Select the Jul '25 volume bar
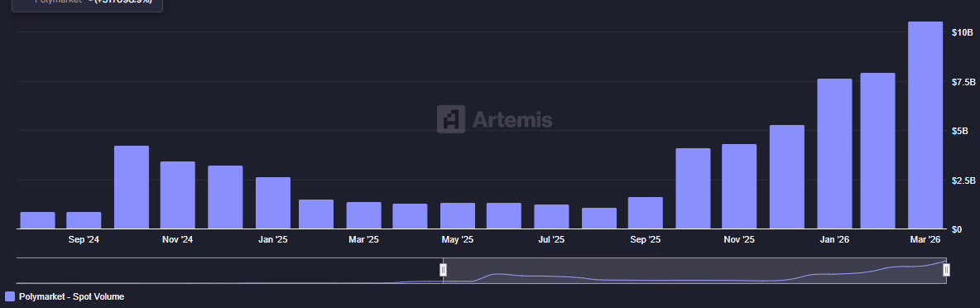 pyautogui.click(x=552, y=217)
